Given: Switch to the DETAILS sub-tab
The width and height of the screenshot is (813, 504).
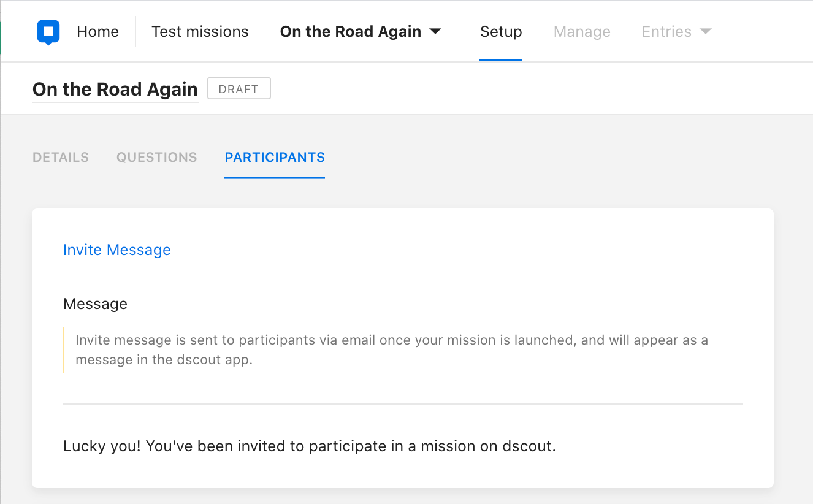Looking at the screenshot, I should pos(61,158).
